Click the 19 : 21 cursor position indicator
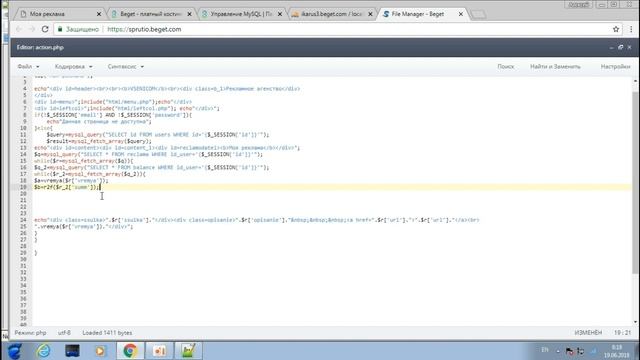 coord(622,333)
